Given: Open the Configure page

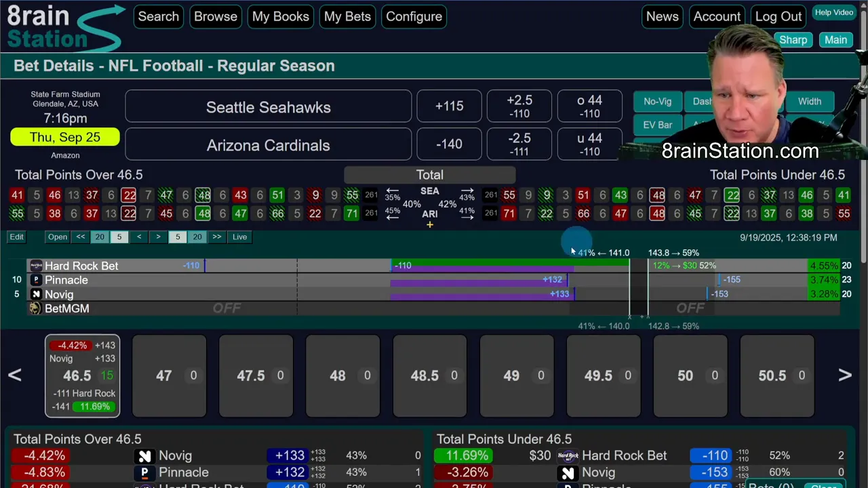Looking at the screenshot, I should pyautogui.click(x=414, y=16).
